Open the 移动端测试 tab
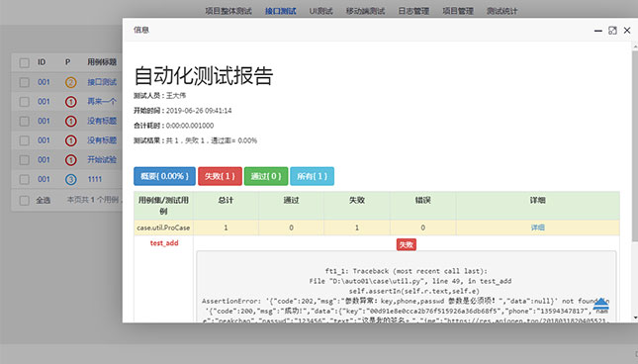The height and width of the screenshot is (364, 638). click(365, 11)
